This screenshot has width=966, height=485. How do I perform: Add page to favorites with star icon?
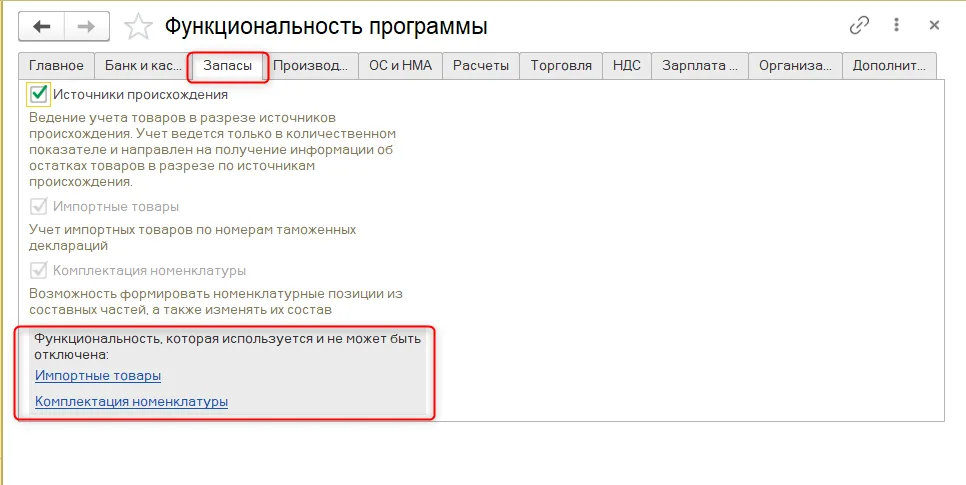coord(137,26)
